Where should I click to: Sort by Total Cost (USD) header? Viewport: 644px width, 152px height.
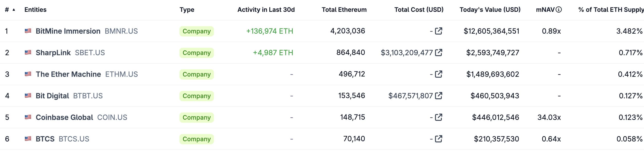click(419, 10)
